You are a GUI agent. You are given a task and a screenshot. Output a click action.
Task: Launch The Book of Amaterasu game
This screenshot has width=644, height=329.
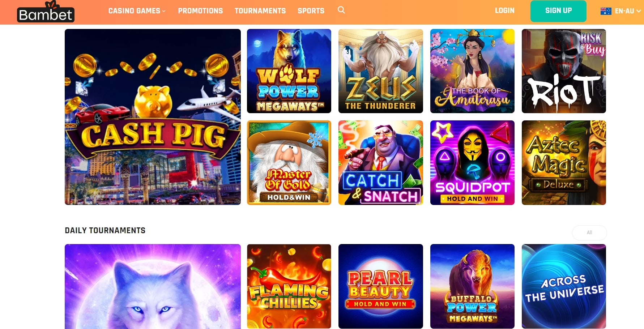click(x=472, y=71)
